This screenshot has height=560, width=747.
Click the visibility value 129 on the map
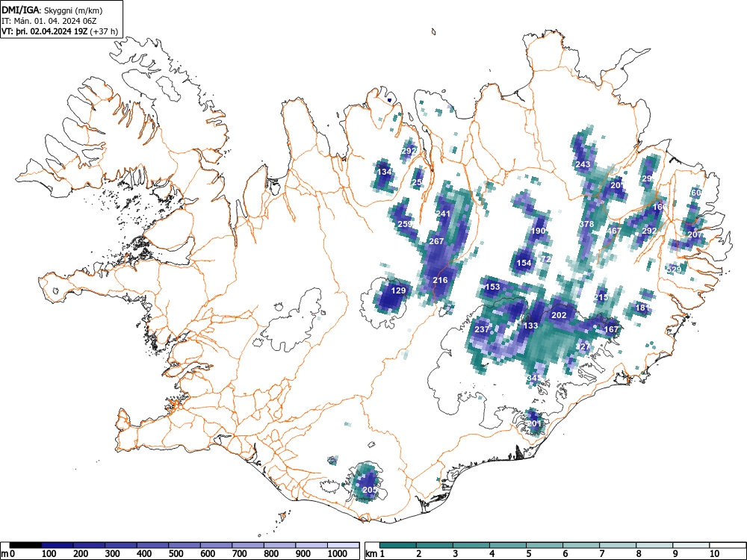[x=398, y=290]
